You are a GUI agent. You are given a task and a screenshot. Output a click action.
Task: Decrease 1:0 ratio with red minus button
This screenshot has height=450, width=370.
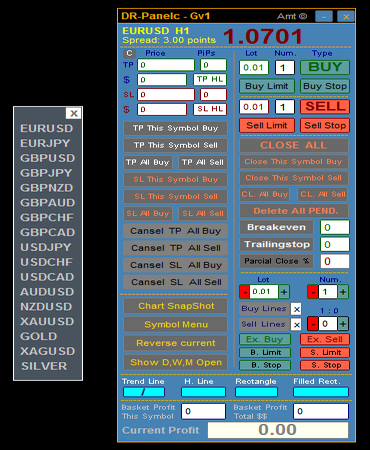[x=313, y=323]
